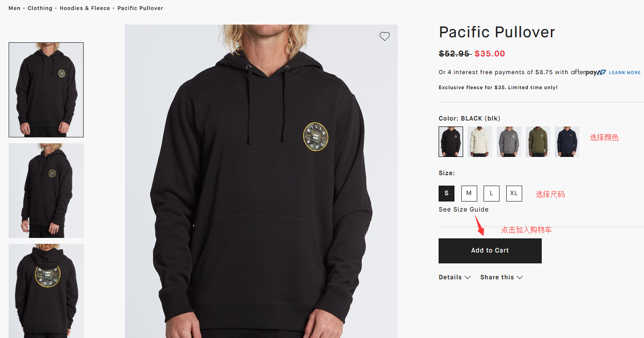The height and width of the screenshot is (338, 644).
Task: Add hoodie to wishlist with heart icon
Action: (x=384, y=37)
